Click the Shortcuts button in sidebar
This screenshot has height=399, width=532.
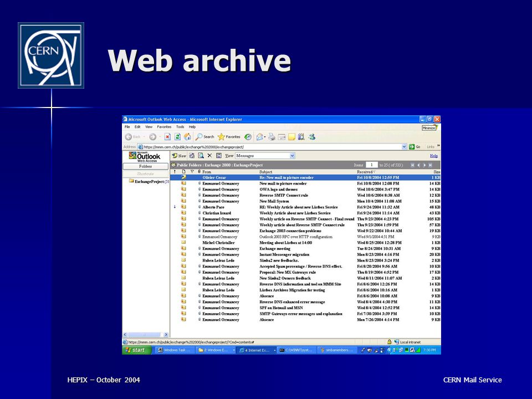coord(146,173)
